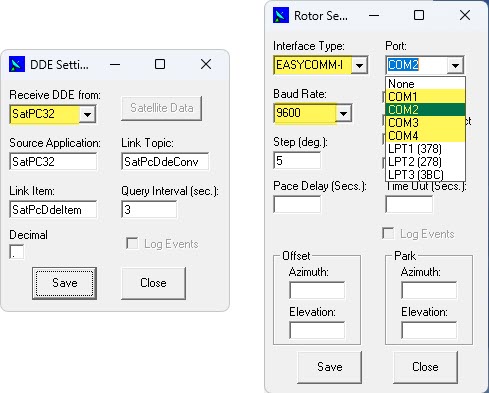Click the Park Azimuth input field
Screen dimensions: 489x393
429,290
